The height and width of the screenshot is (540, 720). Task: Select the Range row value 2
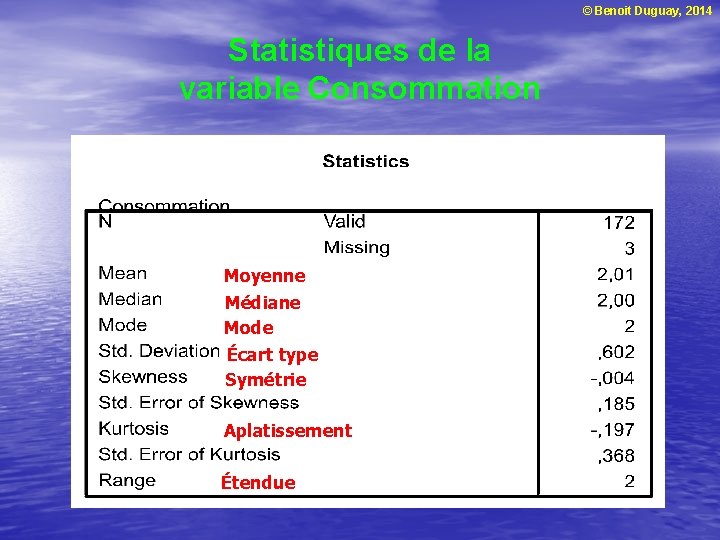tap(630, 481)
